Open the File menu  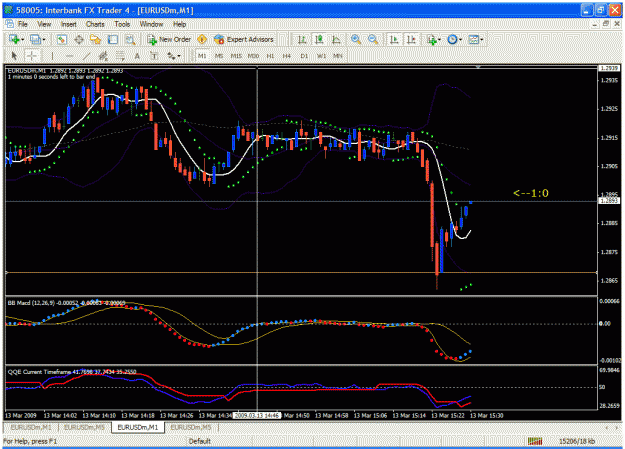[23, 24]
